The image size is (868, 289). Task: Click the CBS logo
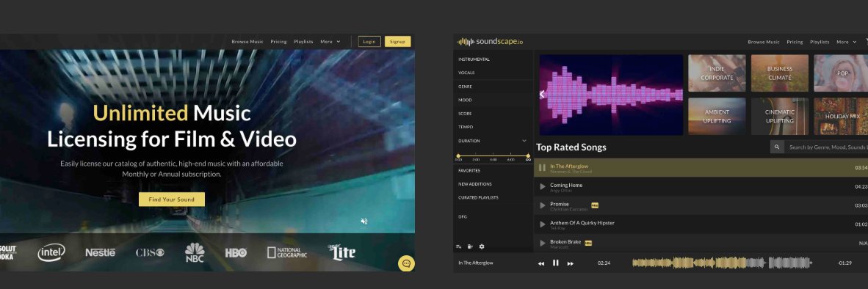(x=150, y=252)
